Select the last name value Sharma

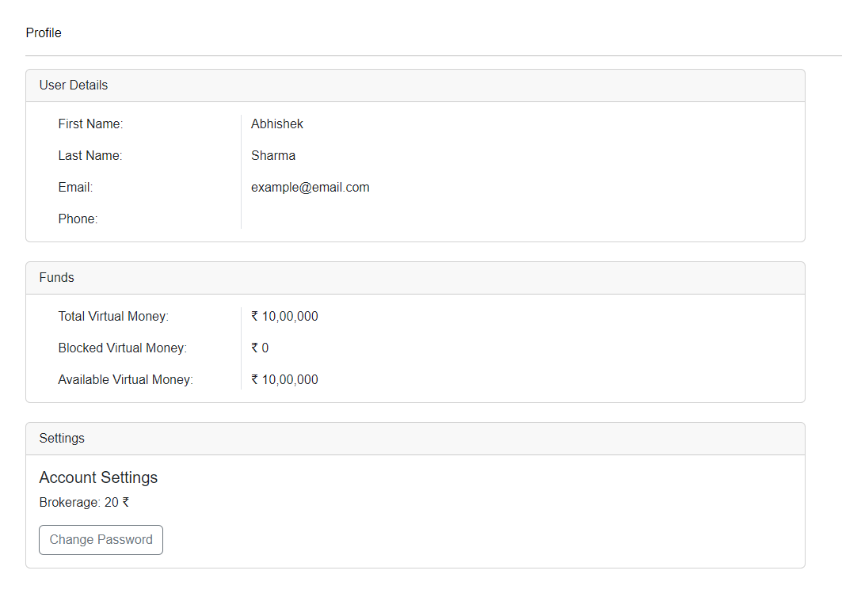tap(273, 156)
